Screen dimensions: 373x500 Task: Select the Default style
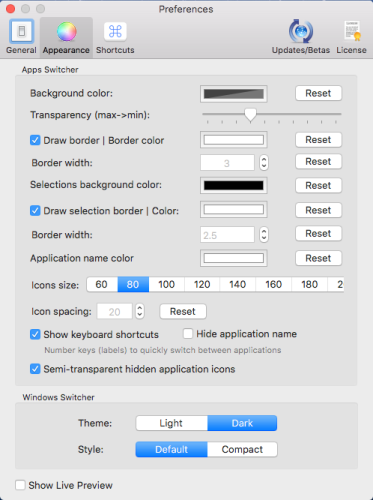(x=171, y=449)
